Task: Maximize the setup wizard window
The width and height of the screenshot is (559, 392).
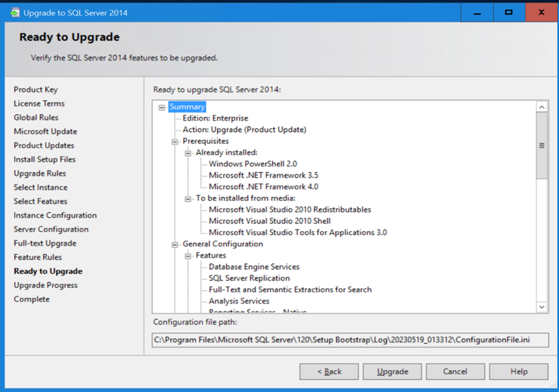Action: 509,12
